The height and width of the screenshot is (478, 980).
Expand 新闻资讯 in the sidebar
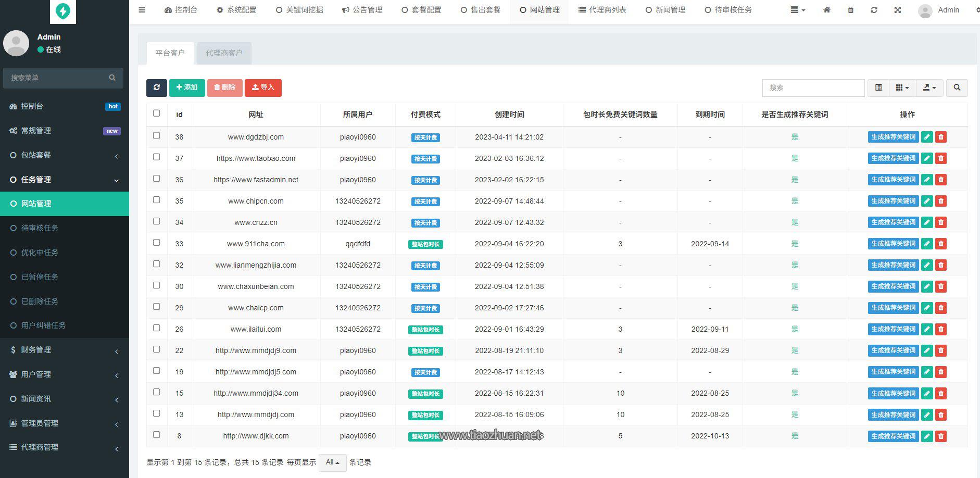(x=65, y=399)
